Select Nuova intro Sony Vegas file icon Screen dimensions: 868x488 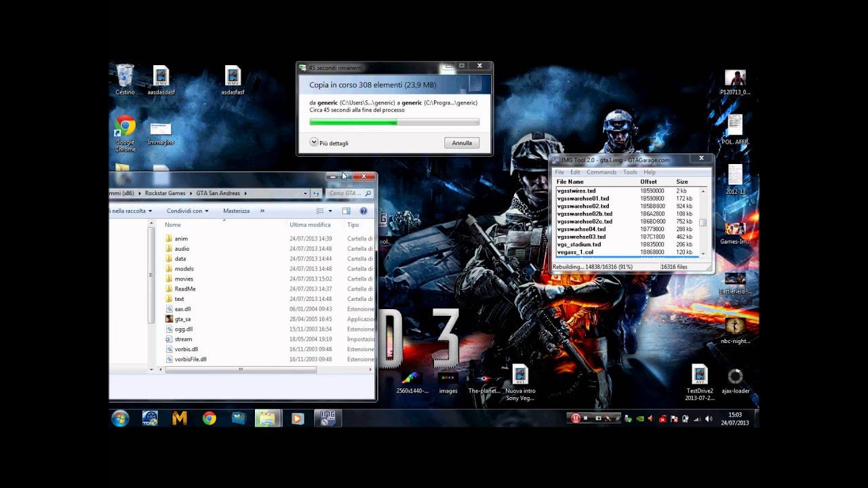(520, 383)
